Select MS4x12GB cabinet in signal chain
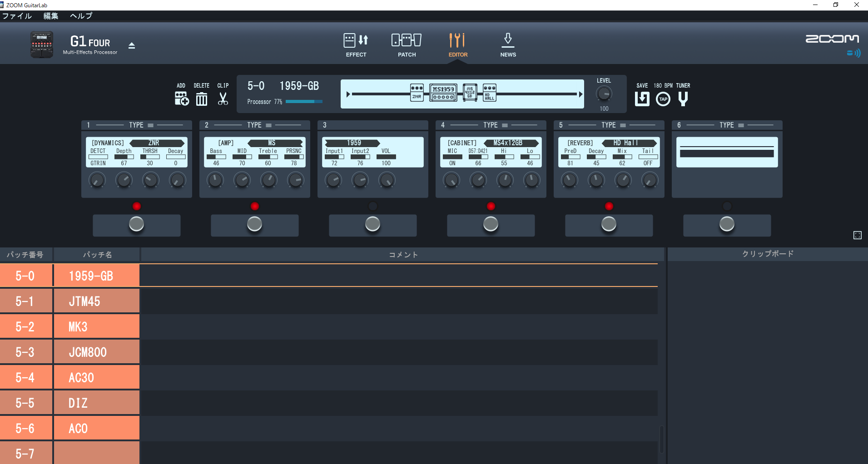 [x=470, y=93]
